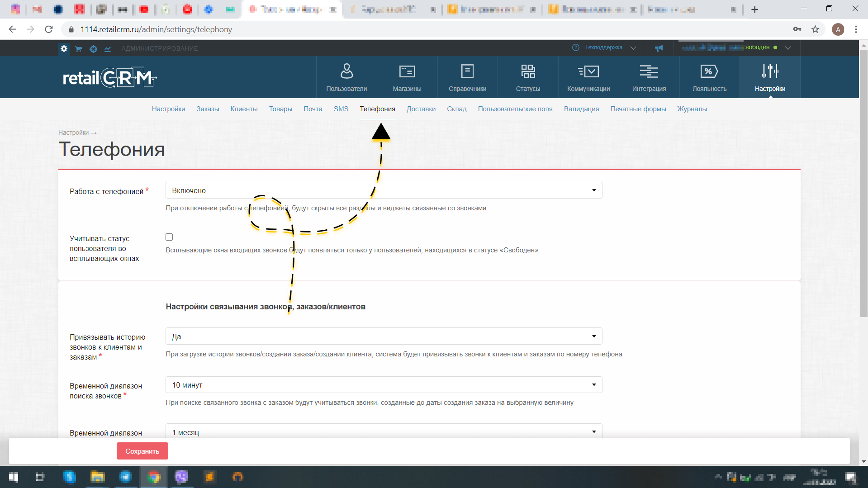868x488 pixels.
Task: Switch to the Доставки settings tab
Action: [x=421, y=109]
